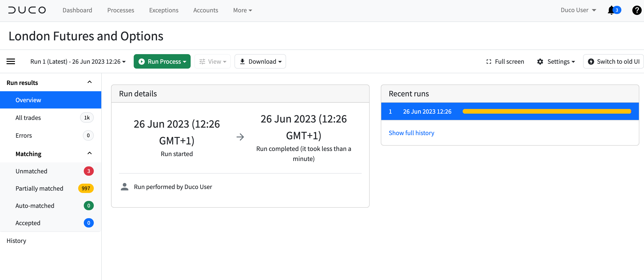The width and height of the screenshot is (644, 280).
Task: Collapse the Matching section
Action: tap(90, 153)
